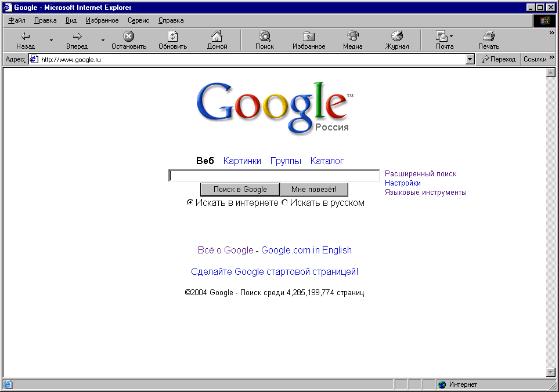
Task: Click the vertical scrollbar down arrow
Action: pos(550,372)
